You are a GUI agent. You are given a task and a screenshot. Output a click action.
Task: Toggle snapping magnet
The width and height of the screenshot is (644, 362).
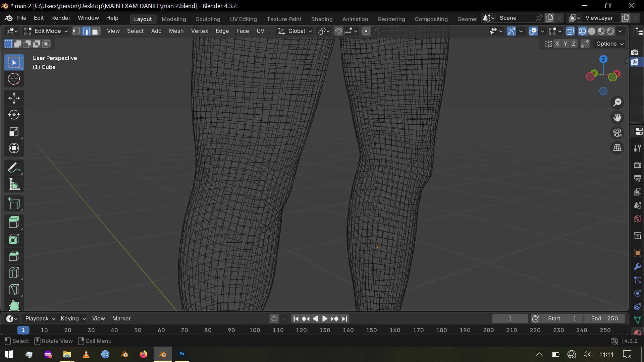[x=338, y=31]
